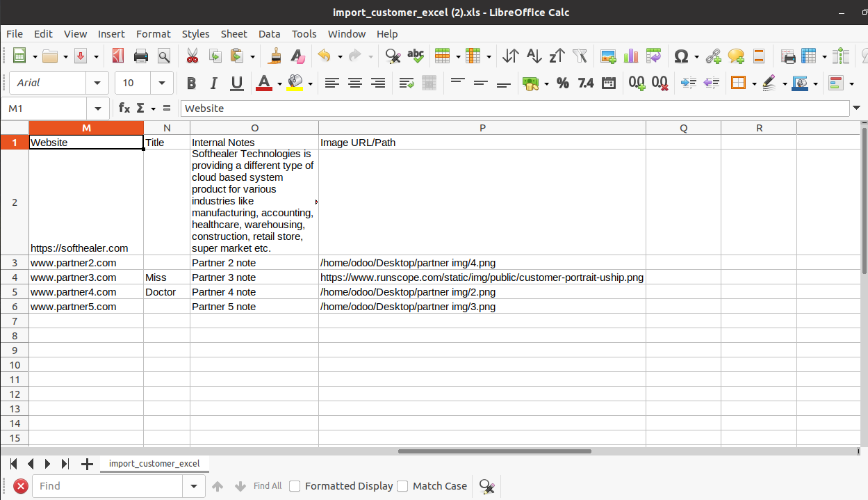The width and height of the screenshot is (868, 500).
Task: Toggle Align Right
Action: (378, 83)
